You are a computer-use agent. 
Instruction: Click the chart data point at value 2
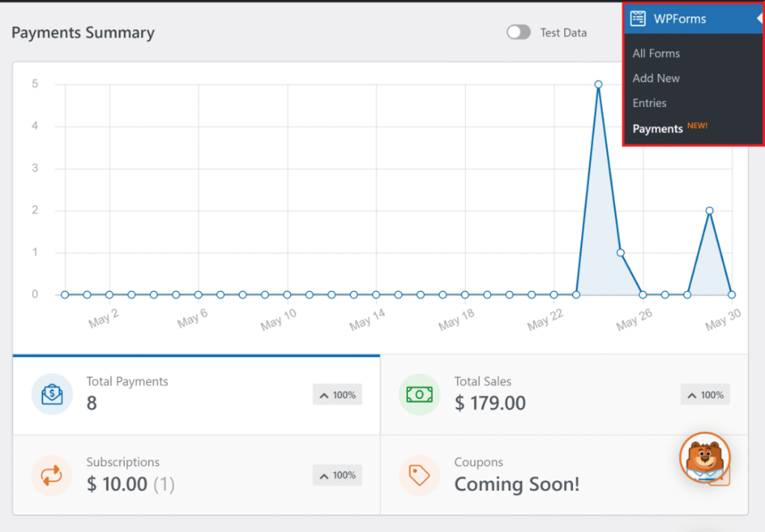point(709,211)
